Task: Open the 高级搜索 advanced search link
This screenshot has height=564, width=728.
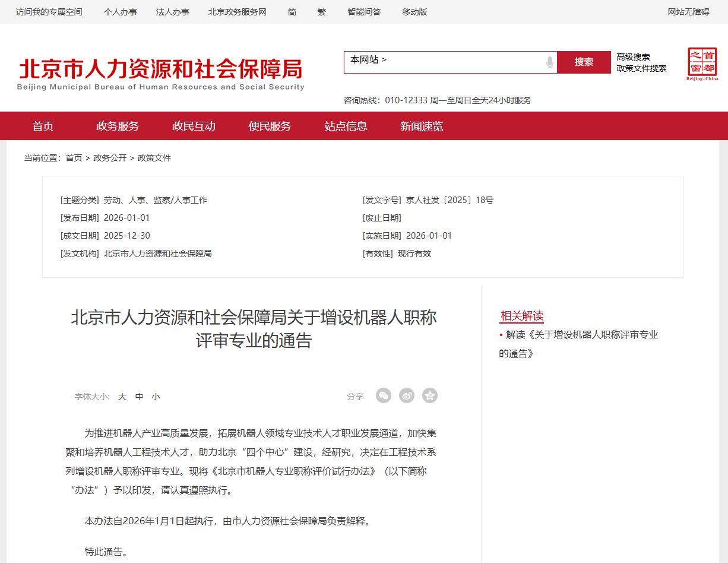Action: (633, 57)
